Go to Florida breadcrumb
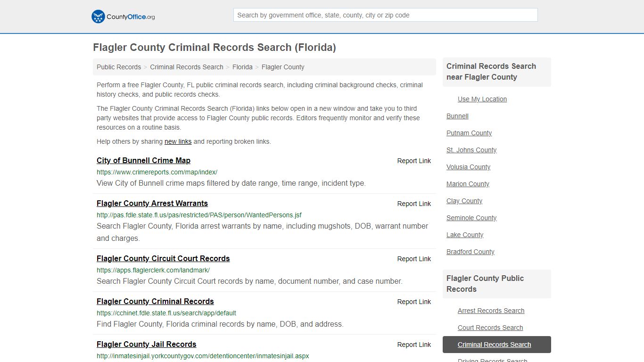This screenshot has width=644, height=362. coord(242,67)
